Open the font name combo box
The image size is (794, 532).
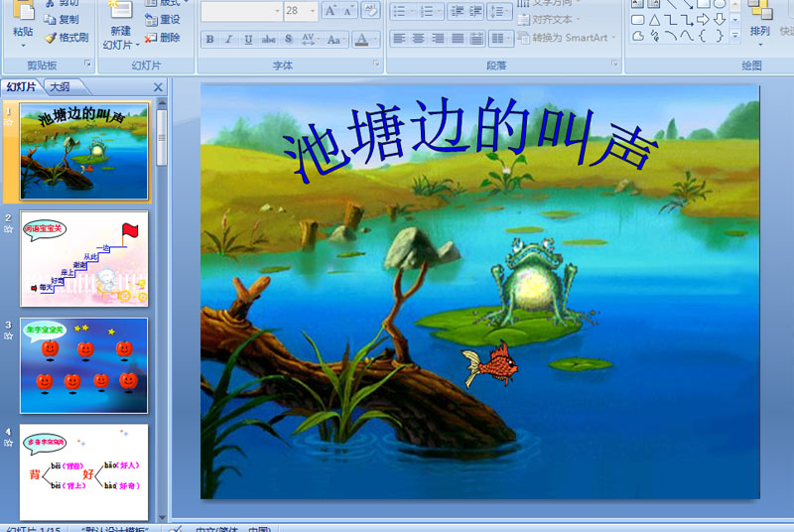click(x=241, y=11)
